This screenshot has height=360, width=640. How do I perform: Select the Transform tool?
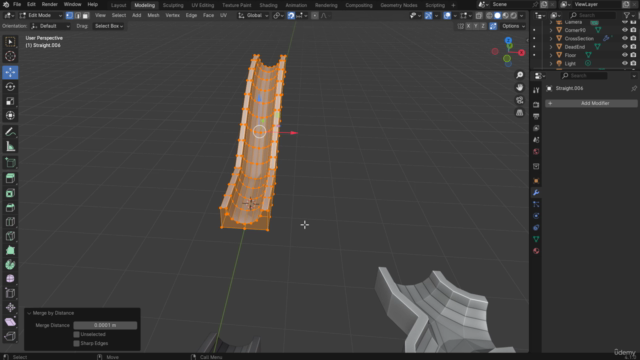point(10,116)
